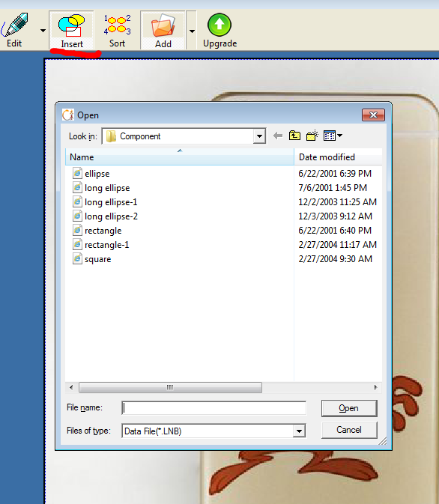The height and width of the screenshot is (504, 439).
Task: Sort files by the Name column
Action: pos(180,157)
